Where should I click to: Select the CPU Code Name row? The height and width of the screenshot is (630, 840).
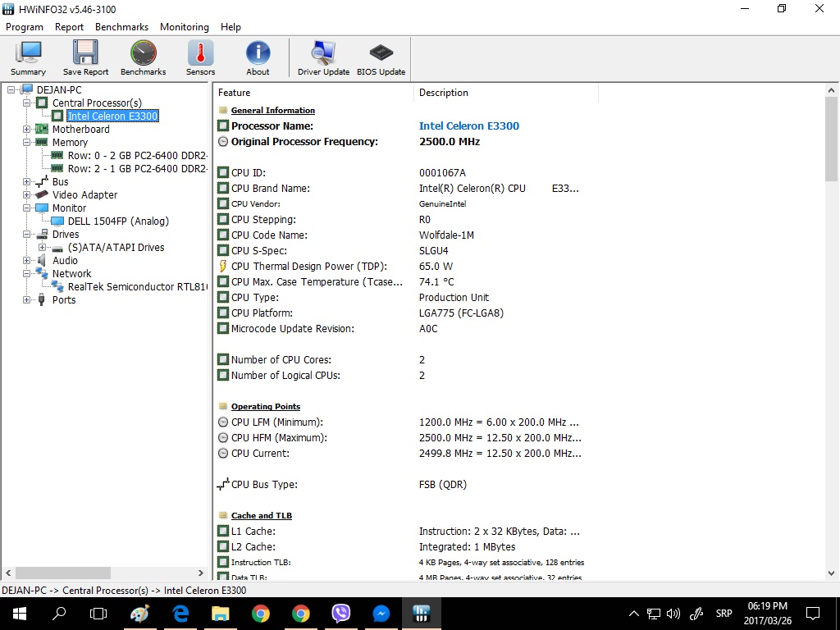pyautogui.click(x=407, y=235)
